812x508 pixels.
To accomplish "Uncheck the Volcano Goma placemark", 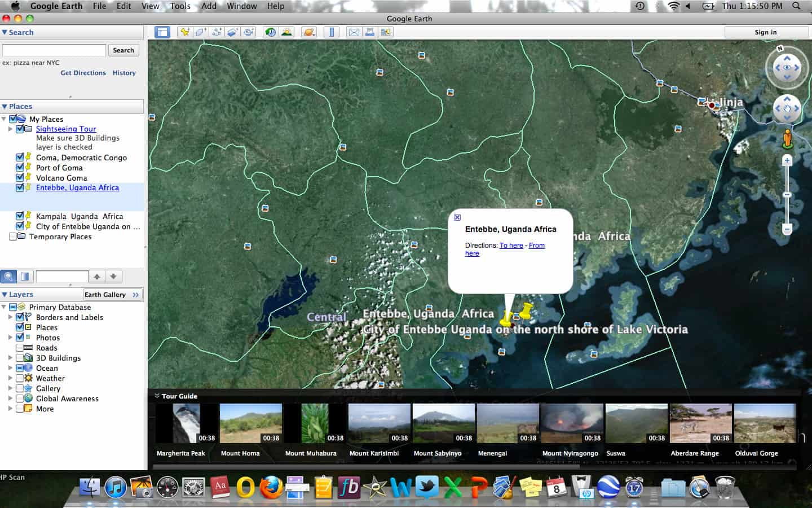I will 20,178.
